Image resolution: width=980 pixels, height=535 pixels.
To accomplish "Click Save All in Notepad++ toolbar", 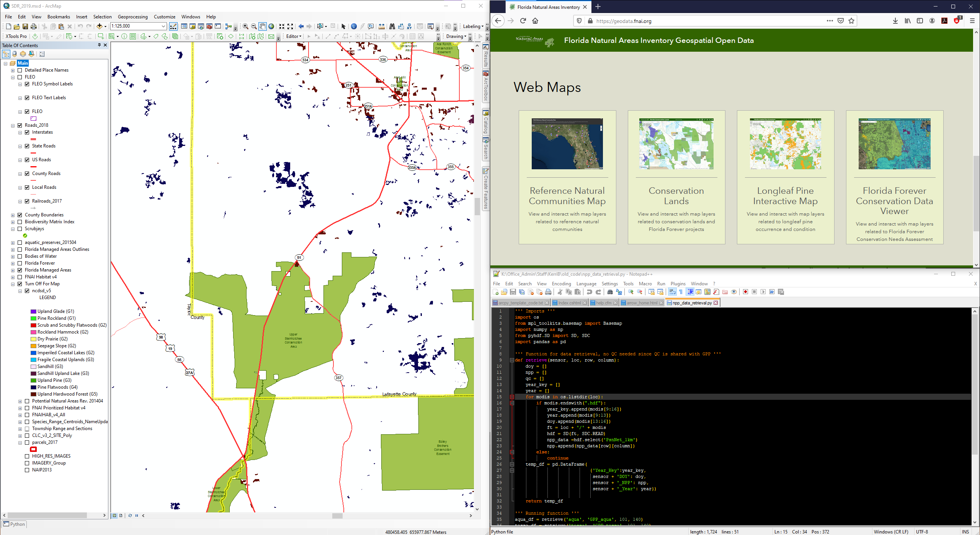I will click(x=522, y=292).
